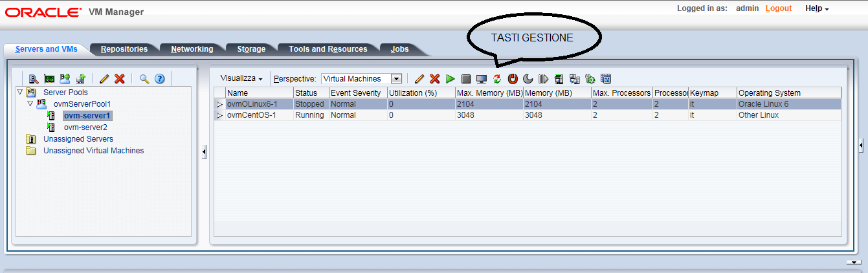Expand the bottom panel splitter arrow

pos(854,262)
